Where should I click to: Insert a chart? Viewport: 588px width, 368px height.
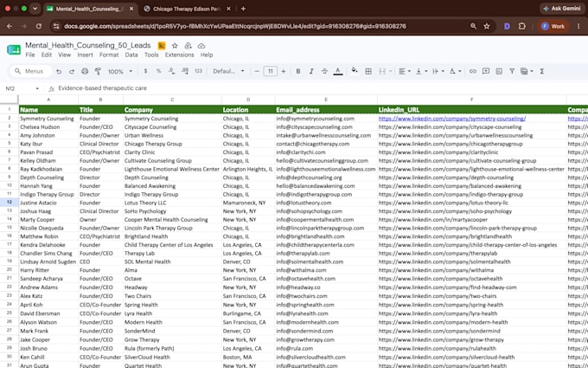coord(499,71)
